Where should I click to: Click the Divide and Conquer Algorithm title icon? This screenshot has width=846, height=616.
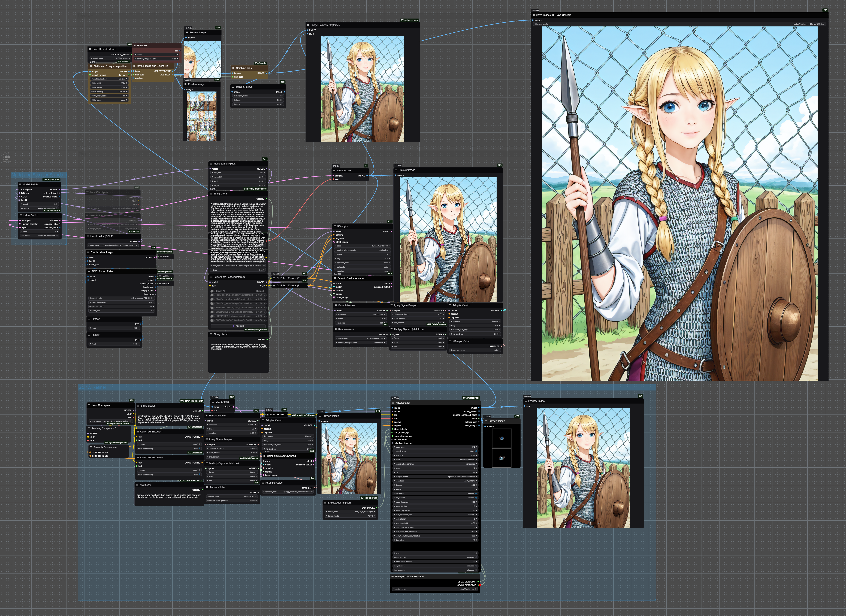(x=91, y=66)
